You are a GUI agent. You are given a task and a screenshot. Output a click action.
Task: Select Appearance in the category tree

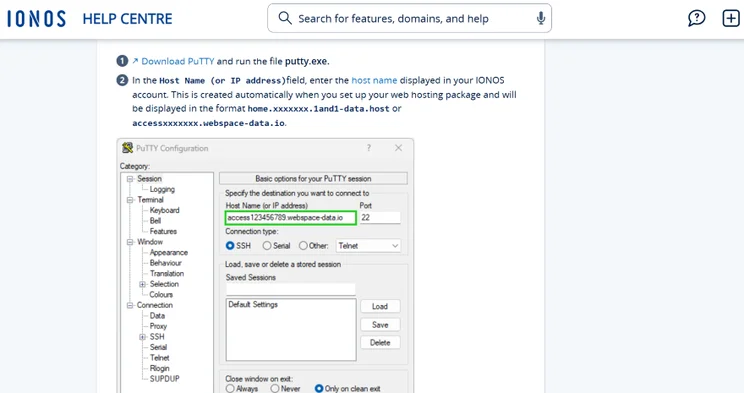169,252
